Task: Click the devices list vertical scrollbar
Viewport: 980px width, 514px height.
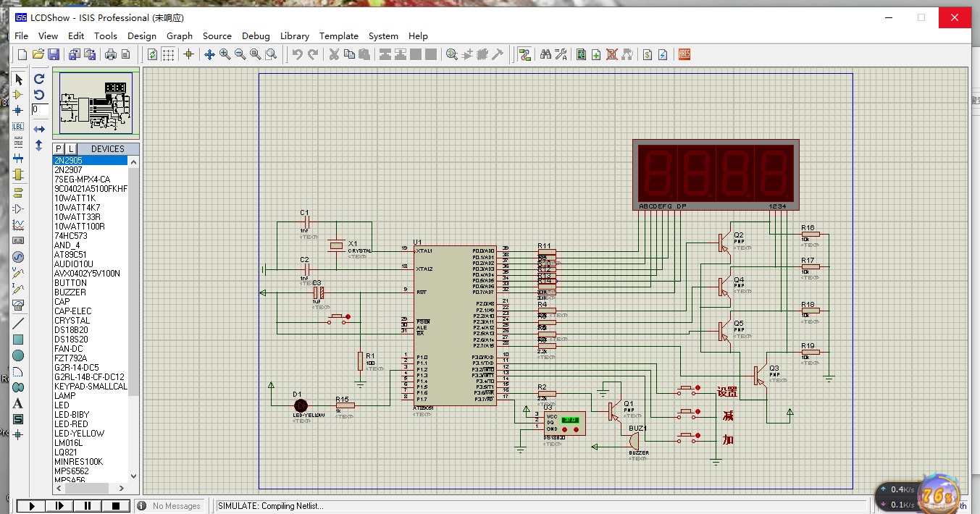Action: [133, 319]
